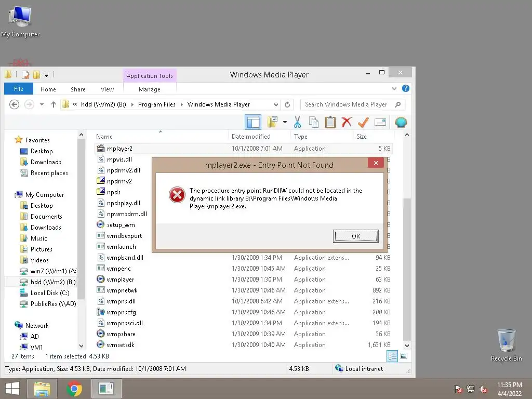Click the blue shell globe toolbar icon
The image size is (532, 399).
[x=401, y=122]
